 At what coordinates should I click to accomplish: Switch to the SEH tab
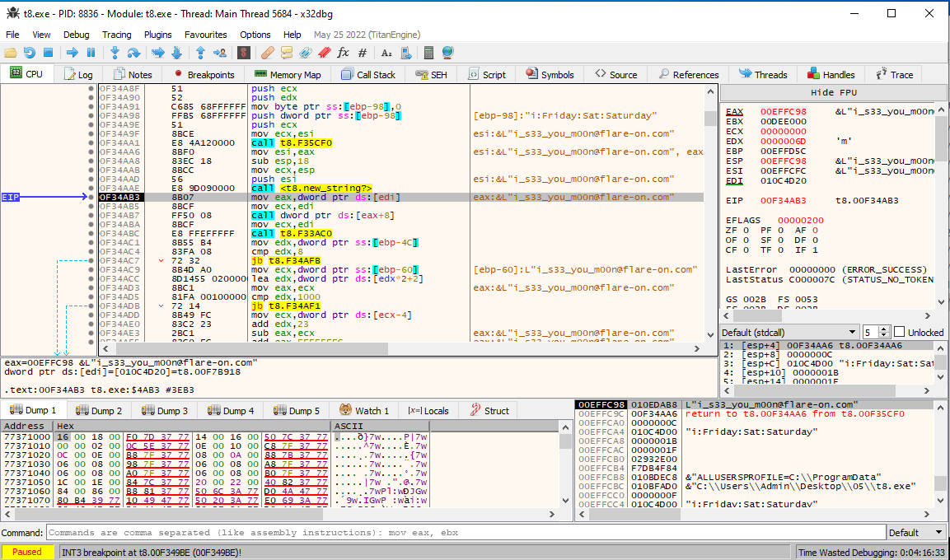(x=432, y=74)
